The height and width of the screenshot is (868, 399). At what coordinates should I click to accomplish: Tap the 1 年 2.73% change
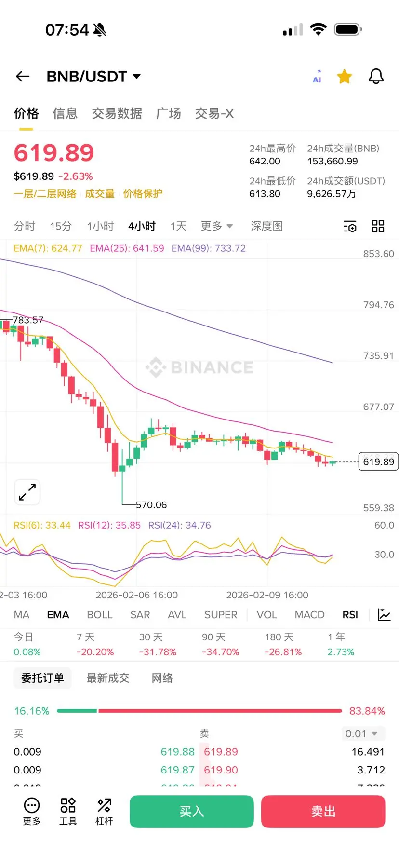341,645
